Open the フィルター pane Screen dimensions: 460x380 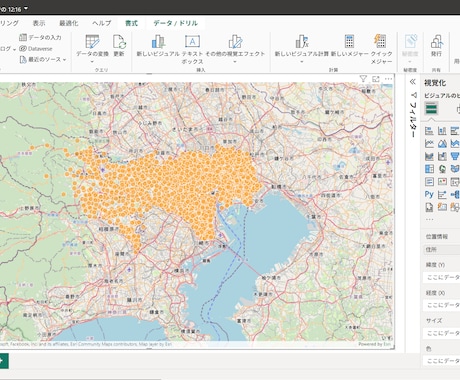tap(413, 115)
